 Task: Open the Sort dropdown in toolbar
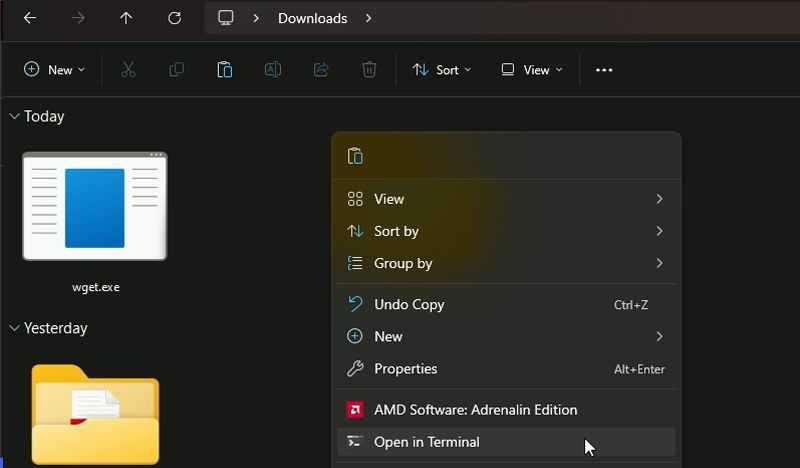(x=442, y=70)
